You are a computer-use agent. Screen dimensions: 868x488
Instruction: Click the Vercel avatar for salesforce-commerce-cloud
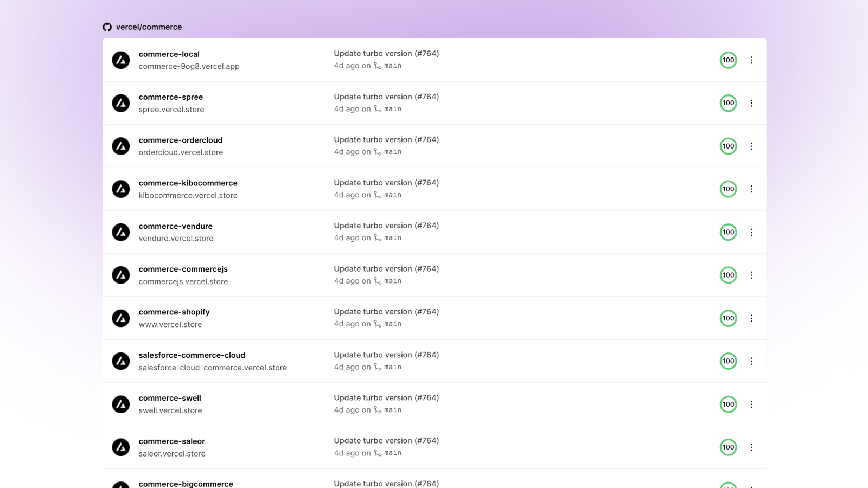click(120, 361)
